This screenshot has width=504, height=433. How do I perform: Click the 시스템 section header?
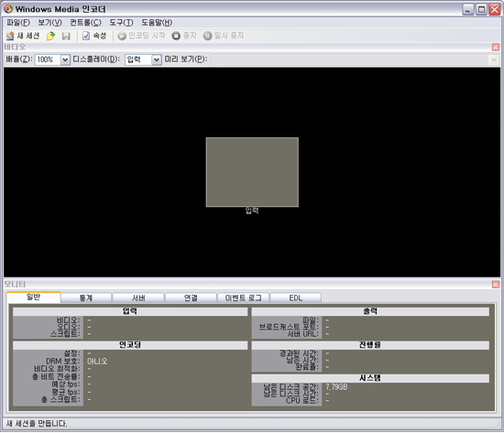[370, 378]
